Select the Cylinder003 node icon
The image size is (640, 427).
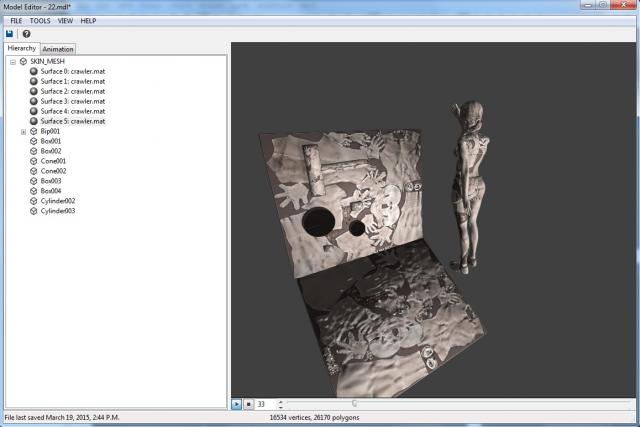pyautogui.click(x=34, y=211)
